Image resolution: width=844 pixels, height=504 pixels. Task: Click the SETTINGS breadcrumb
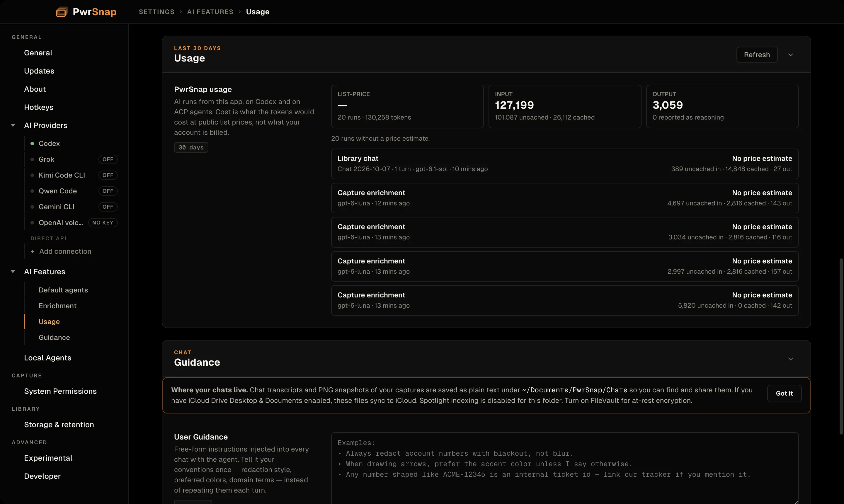[x=156, y=12]
